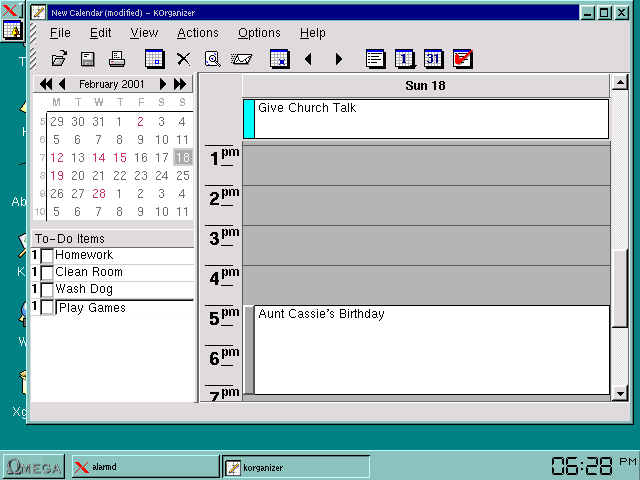Select the Wash Dog to-do text
Viewport: 640px width, 480px height.
[x=84, y=289]
